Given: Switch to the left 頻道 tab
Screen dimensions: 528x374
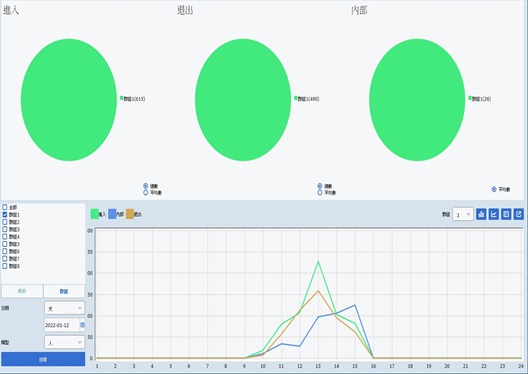Looking at the screenshot, I should tap(22, 291).
